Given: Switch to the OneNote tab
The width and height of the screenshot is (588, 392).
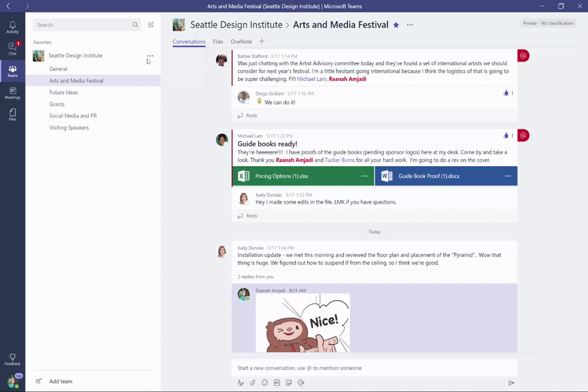Looking at the screenshot, I should coord(241,42).
